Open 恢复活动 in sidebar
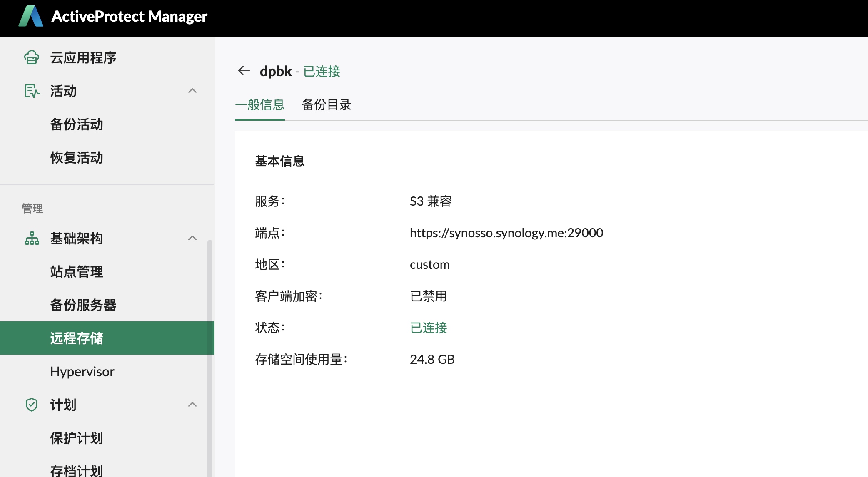The height and width of the screenshot is (477, 868). coord(77,157)
